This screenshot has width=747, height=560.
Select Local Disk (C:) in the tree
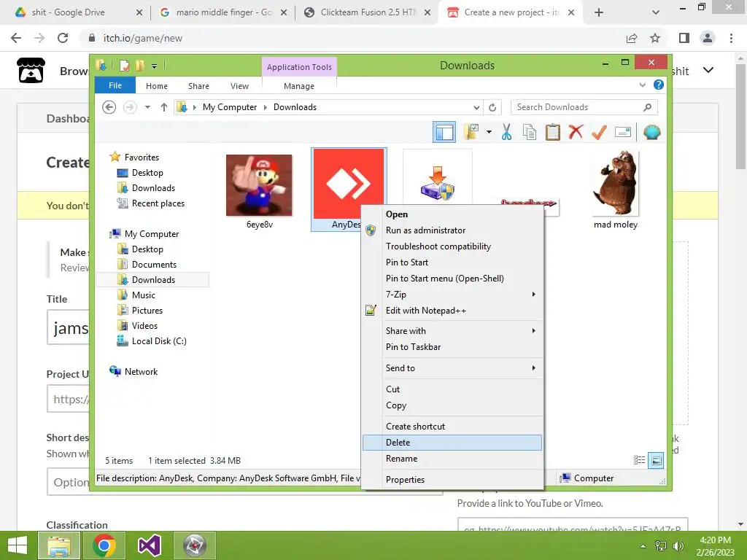[x=158, y=341]
